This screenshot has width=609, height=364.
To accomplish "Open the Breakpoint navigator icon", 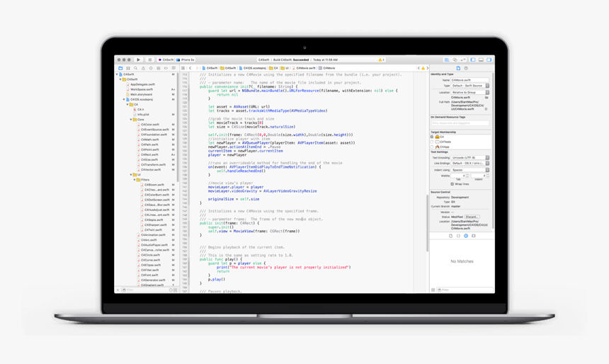I will [166, 68].
